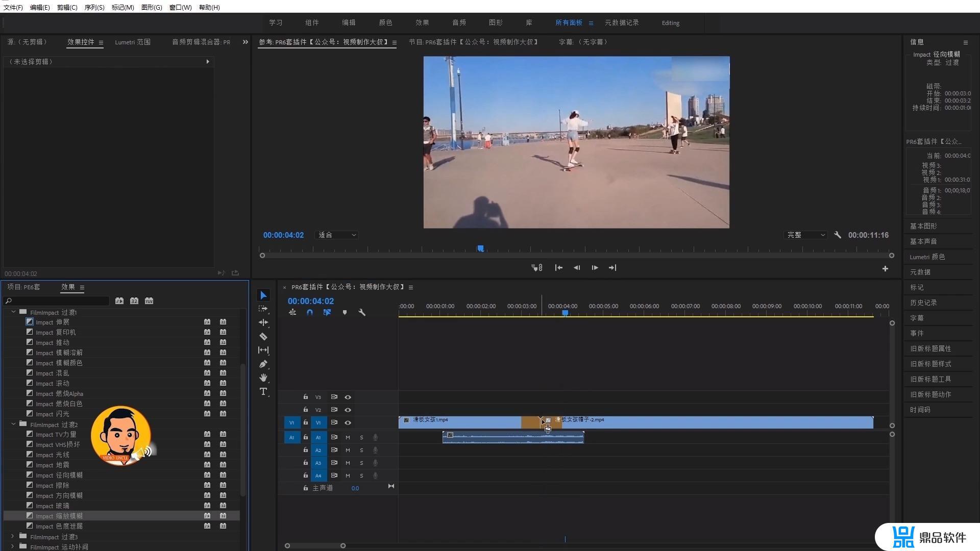Select the Impact 缩放模糊 transition
The height and width of the screenshot is (551, 980).
pos(121,516)
